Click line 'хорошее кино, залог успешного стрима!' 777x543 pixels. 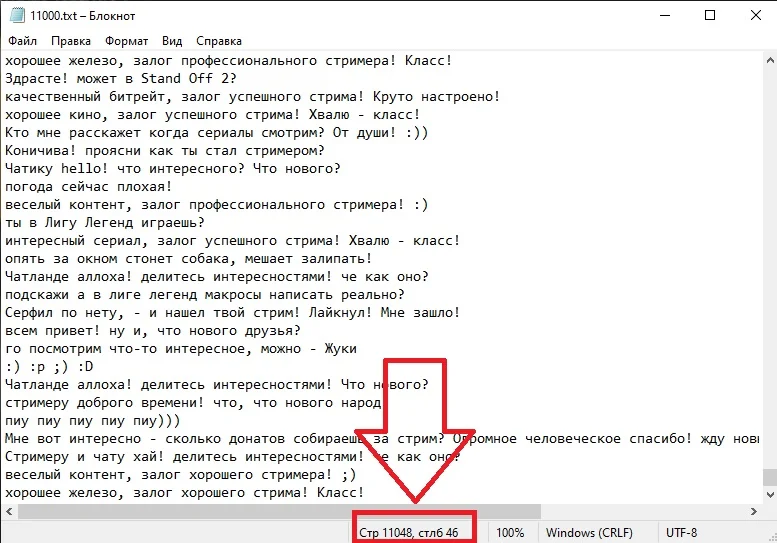point(213,114)
